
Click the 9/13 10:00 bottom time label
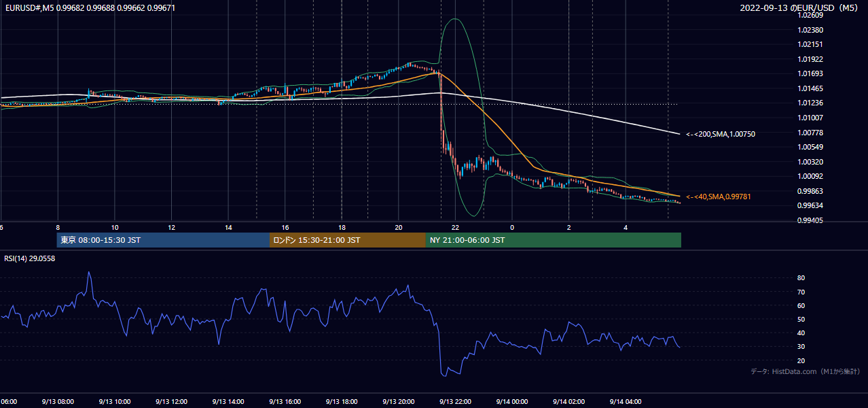[114, 402]
